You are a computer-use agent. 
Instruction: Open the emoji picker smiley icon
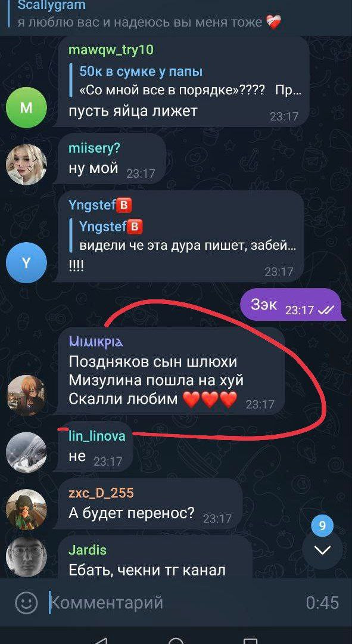point(26,603)
